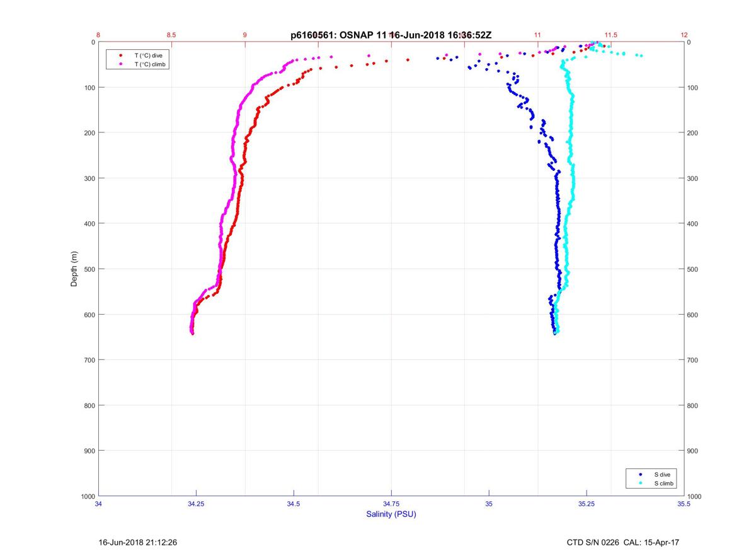Screen dimensions: 756x558
Task: Click the cyan marker in the salinity legend
Action: click(640, 483)
